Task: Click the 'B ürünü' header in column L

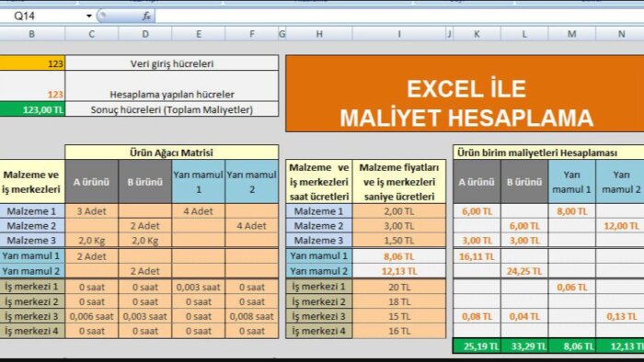Action: point(524,182)
